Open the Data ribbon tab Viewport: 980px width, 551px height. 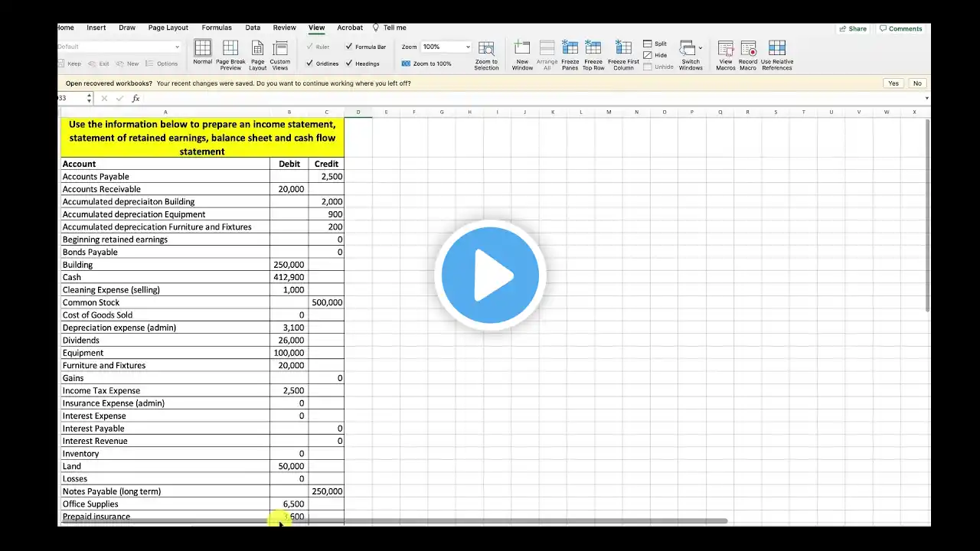click(253, 28)
